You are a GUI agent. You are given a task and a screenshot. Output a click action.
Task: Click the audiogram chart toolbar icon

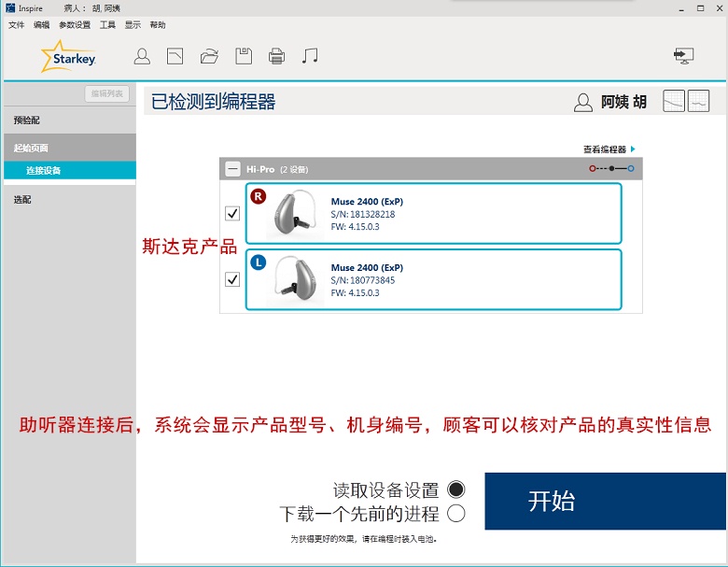175,56
